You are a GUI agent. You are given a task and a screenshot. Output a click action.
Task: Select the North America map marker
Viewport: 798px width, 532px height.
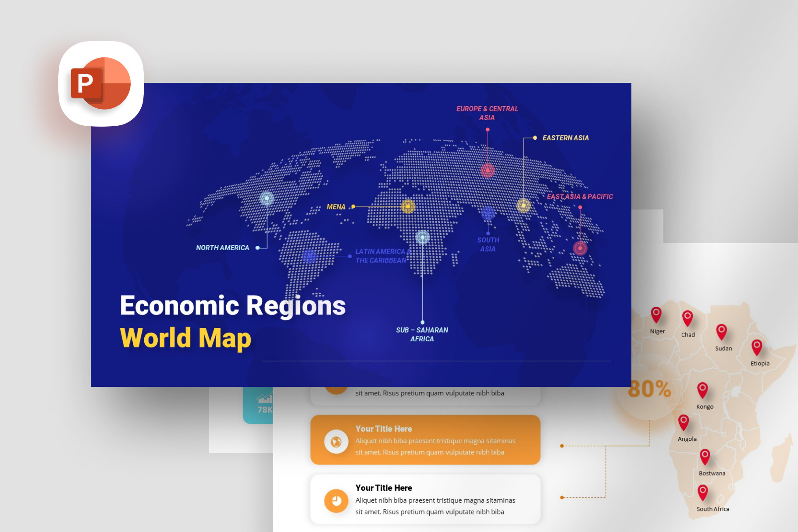pyautogui.click(x=267, y=199)
